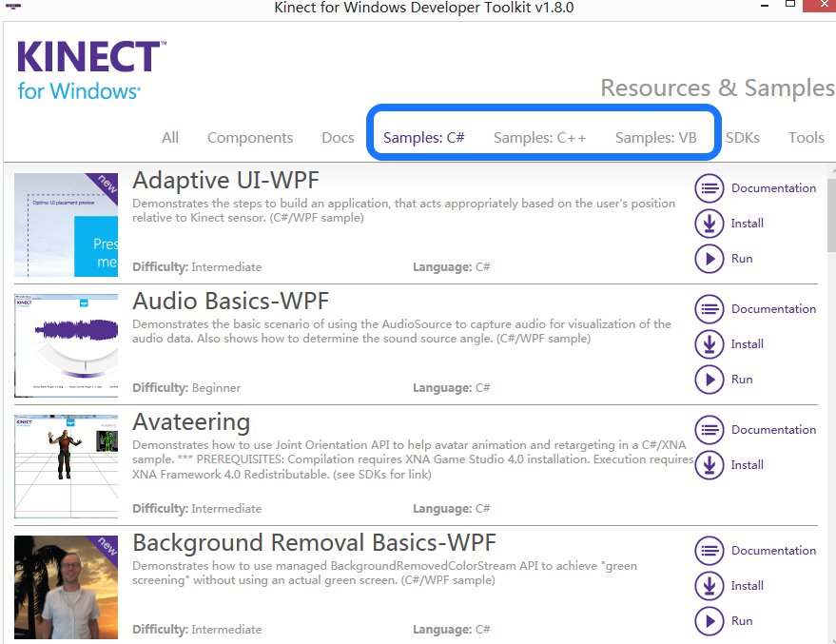This screenshot has height=644, width=836.
Task: Click 'Difficulty: Intermediate' under Avateering
Action: 197,509
